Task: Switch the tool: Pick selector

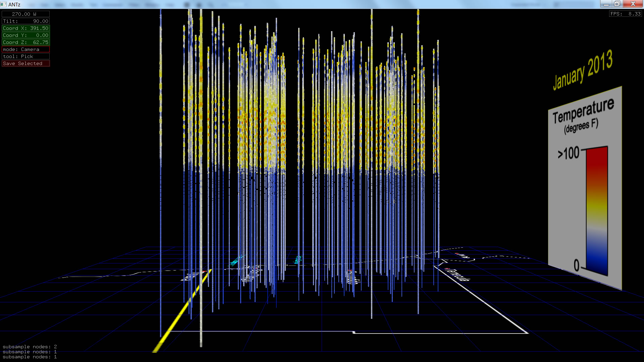Action: pyautogui.click(x=25, y=56)
